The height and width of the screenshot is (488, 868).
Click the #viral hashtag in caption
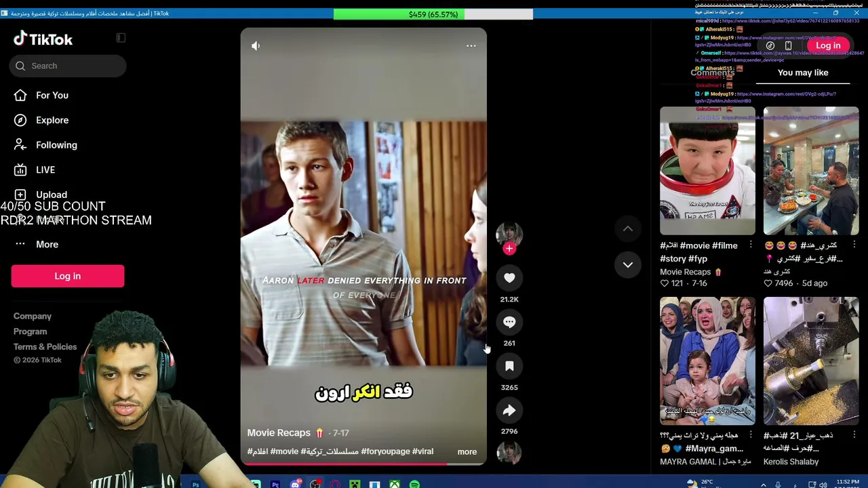coord(422,451)
